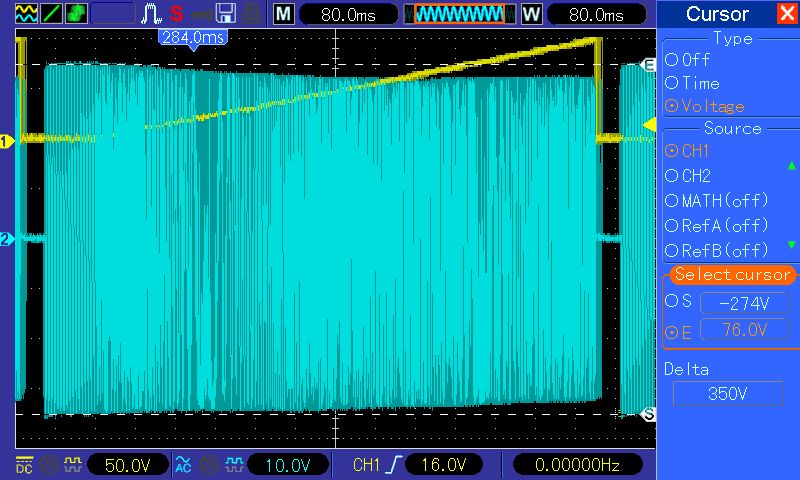Viewport: 800px width, 480px height.
Task: Choose CH2 as cursor source
Action: click(x=671, y=176)
